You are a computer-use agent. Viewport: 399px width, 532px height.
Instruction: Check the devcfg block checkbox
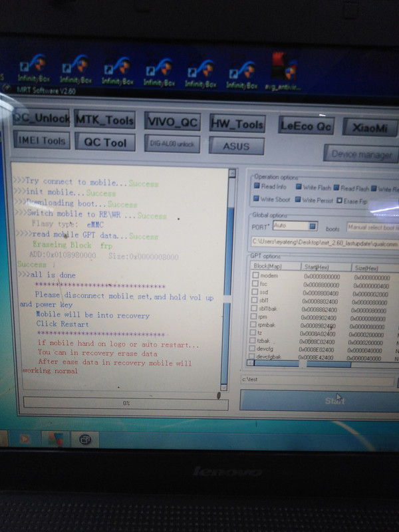tap(252, 348)
